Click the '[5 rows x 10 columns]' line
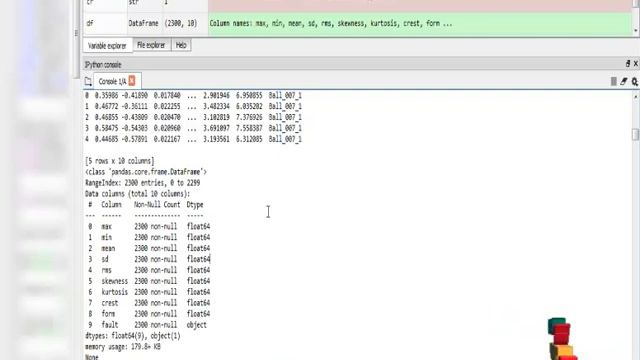The image size is (640, 360). [120, 161]
